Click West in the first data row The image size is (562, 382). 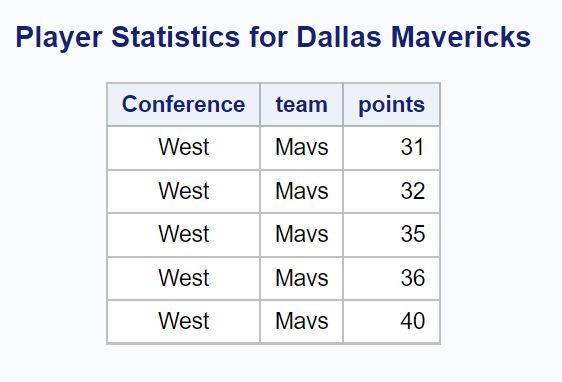184,147
